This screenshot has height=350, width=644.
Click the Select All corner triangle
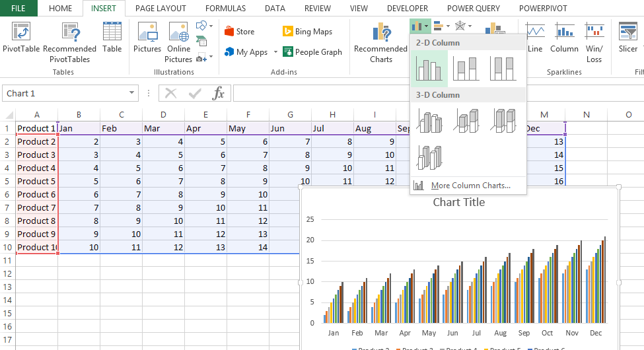pyautogui.click(x=8, y=115)
